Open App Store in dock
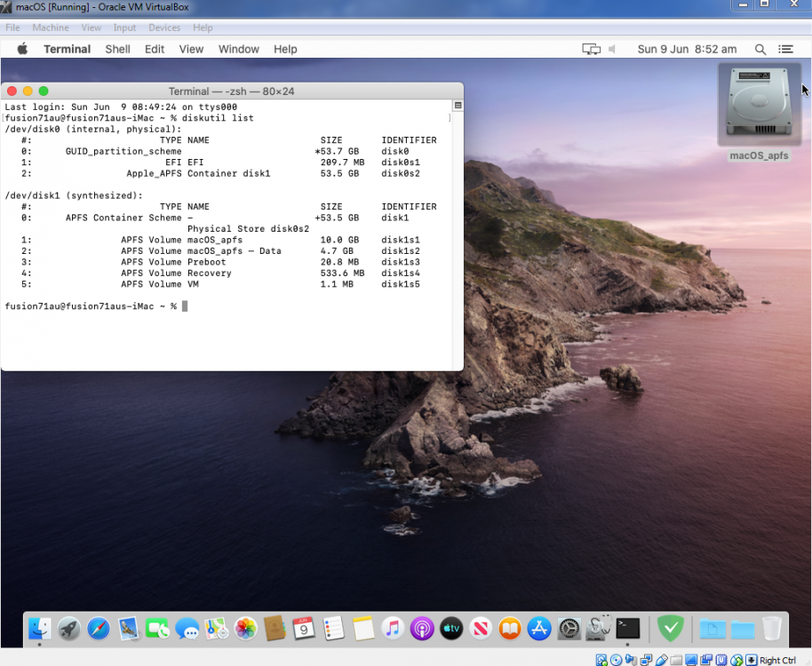This screenshot has width=812, height=666. tap(539, 629)
